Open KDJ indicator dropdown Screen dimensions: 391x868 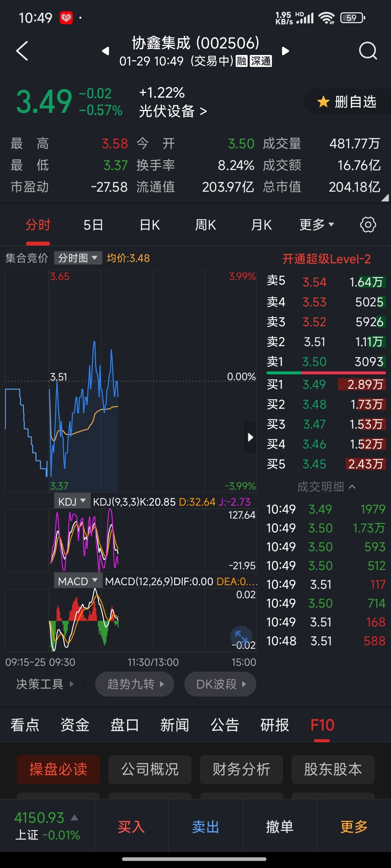[x=72, y=502]
